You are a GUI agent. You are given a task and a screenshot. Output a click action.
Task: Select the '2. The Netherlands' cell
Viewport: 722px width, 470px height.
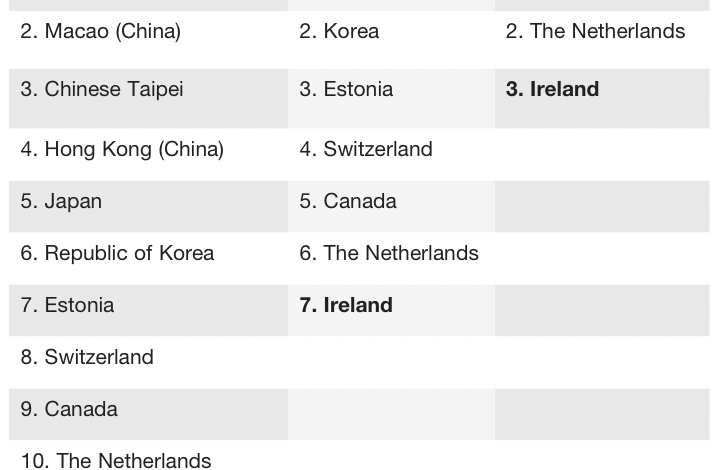[x=596, y=32]
